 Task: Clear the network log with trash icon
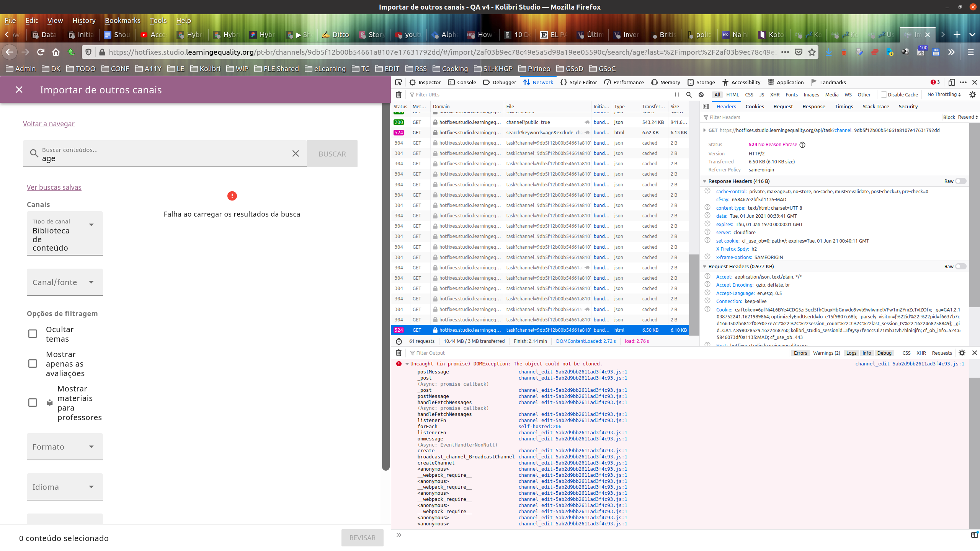(x=399, y=95)
